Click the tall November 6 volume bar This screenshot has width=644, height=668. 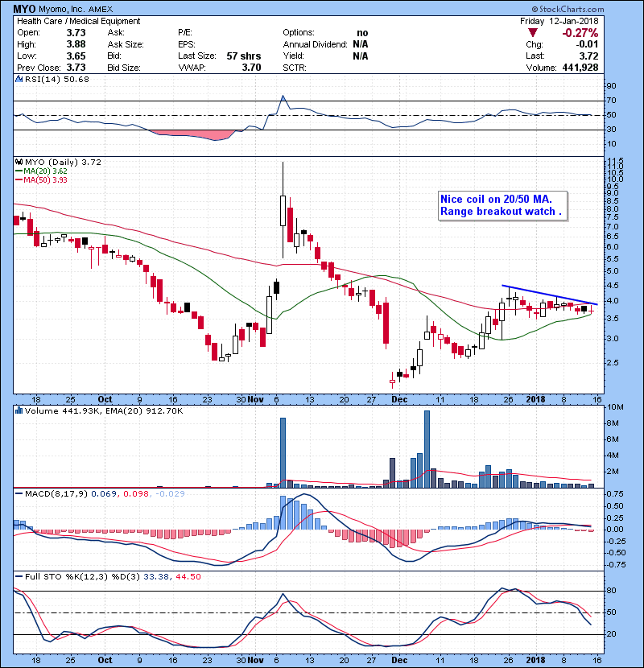coord(283,452)
